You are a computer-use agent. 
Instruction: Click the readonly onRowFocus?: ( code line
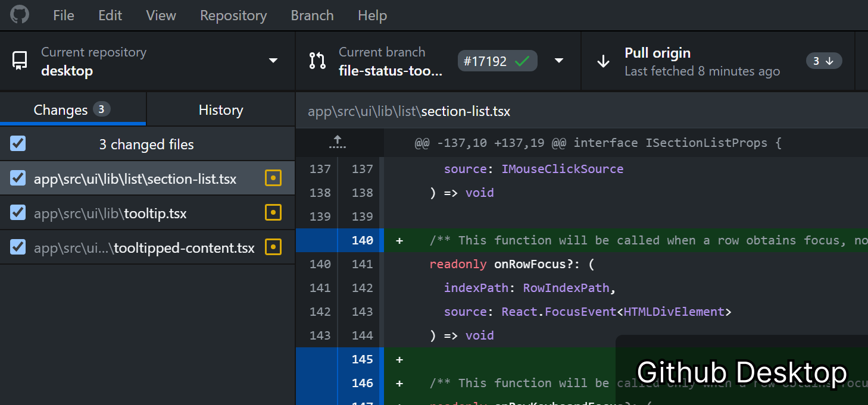512,264
